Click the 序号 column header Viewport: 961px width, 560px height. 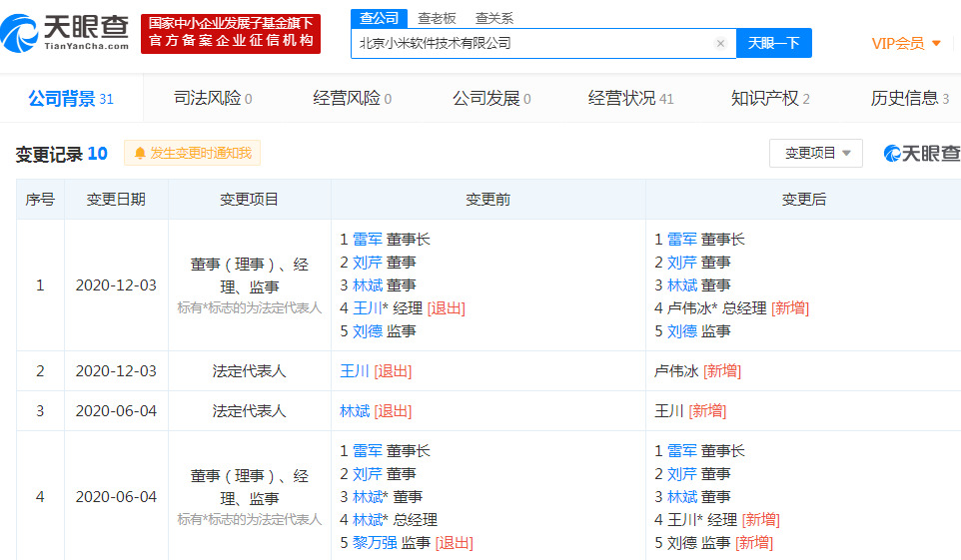click(40, 199)
